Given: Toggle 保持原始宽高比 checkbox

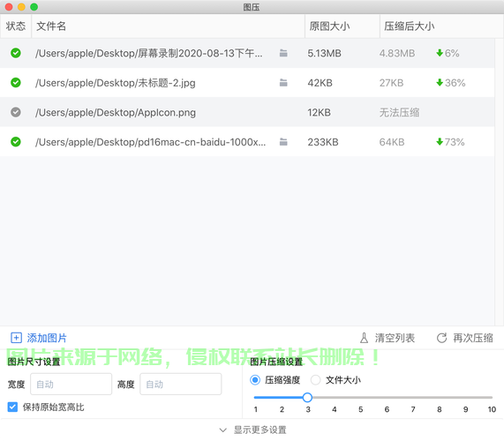Looking at the screenshot, I should (12, 407).
